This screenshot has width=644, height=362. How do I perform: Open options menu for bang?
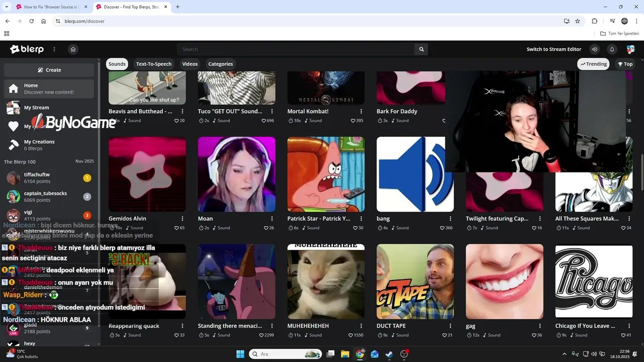point(451,219)
